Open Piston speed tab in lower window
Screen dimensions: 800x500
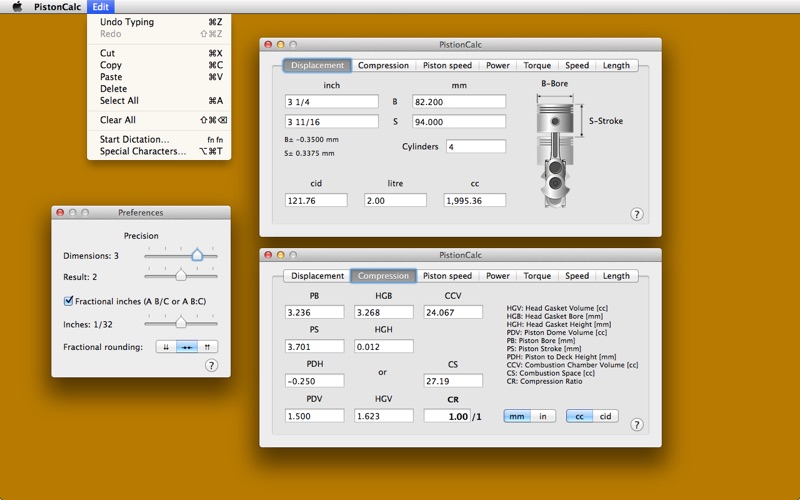(x=447, y=276)
